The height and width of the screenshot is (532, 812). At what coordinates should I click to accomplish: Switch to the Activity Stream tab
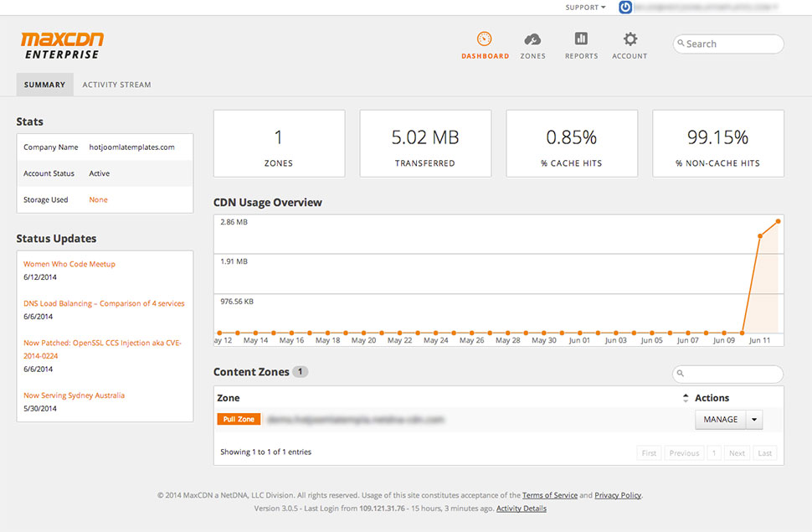116,85
